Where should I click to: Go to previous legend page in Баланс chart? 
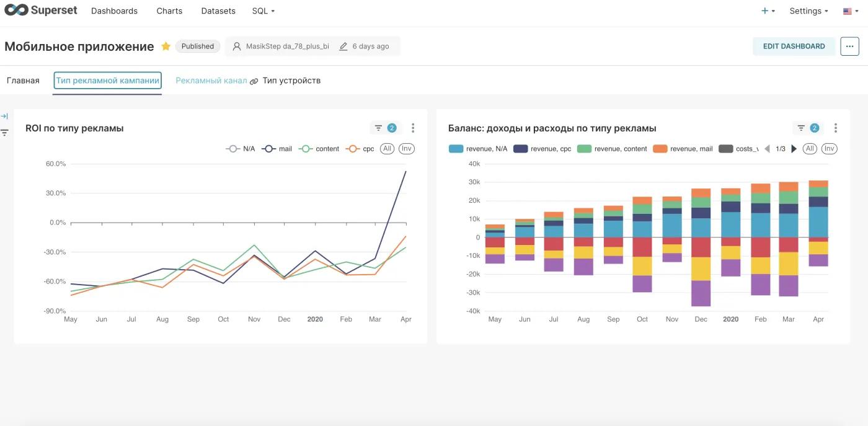click(768, 149)
